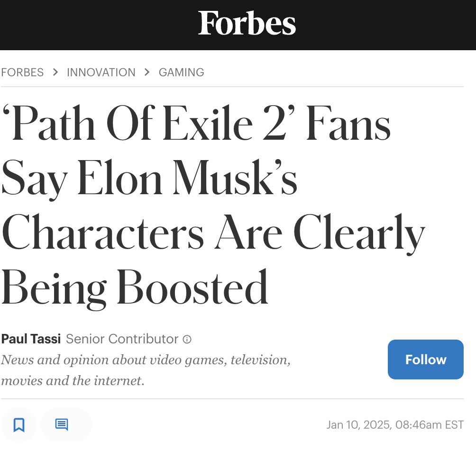Screen dimensions: 476x449
Task: Open comments via the speech bubble icon
Action: [x=62, y=424]
